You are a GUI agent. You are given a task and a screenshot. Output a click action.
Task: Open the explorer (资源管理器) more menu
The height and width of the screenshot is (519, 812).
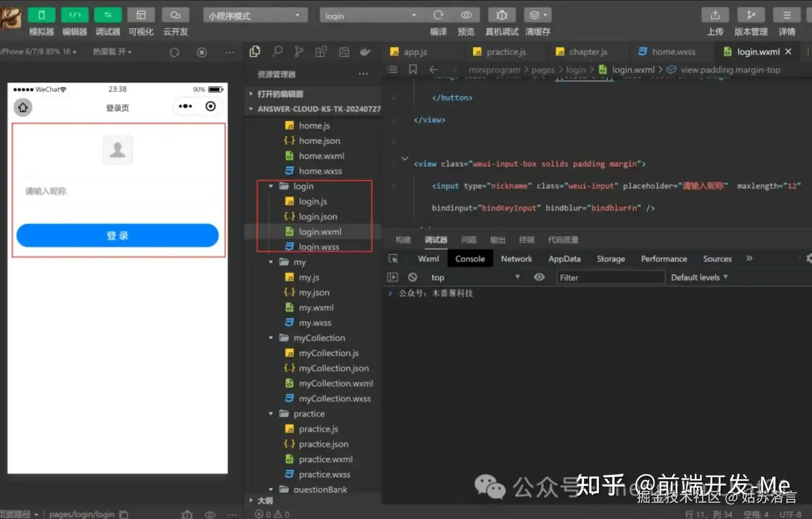(x=363, y=74)
